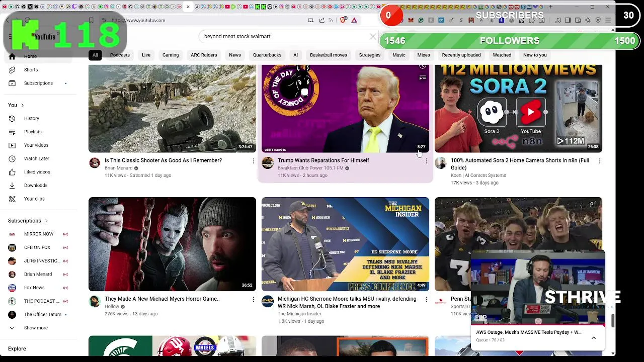Select the News filter chip
This screenshot has width=644, height=362.
coord(235,55)
